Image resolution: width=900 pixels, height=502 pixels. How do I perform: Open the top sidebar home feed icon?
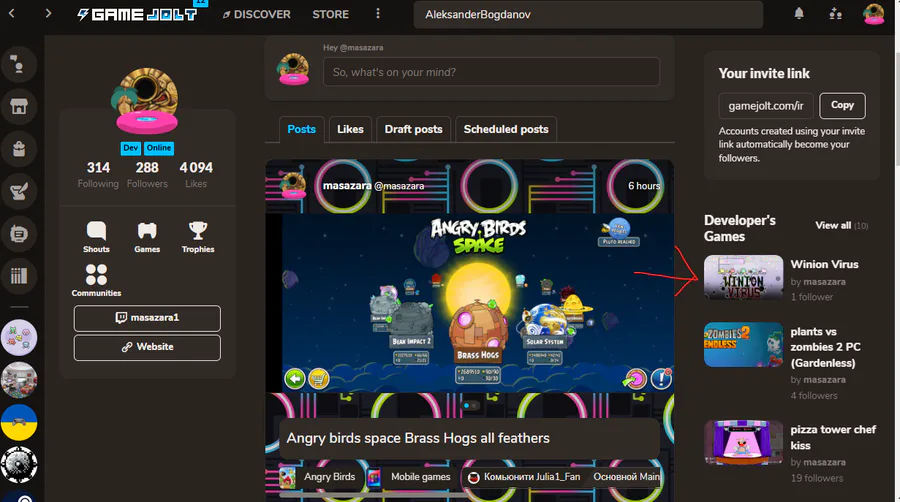coord(19,64)
